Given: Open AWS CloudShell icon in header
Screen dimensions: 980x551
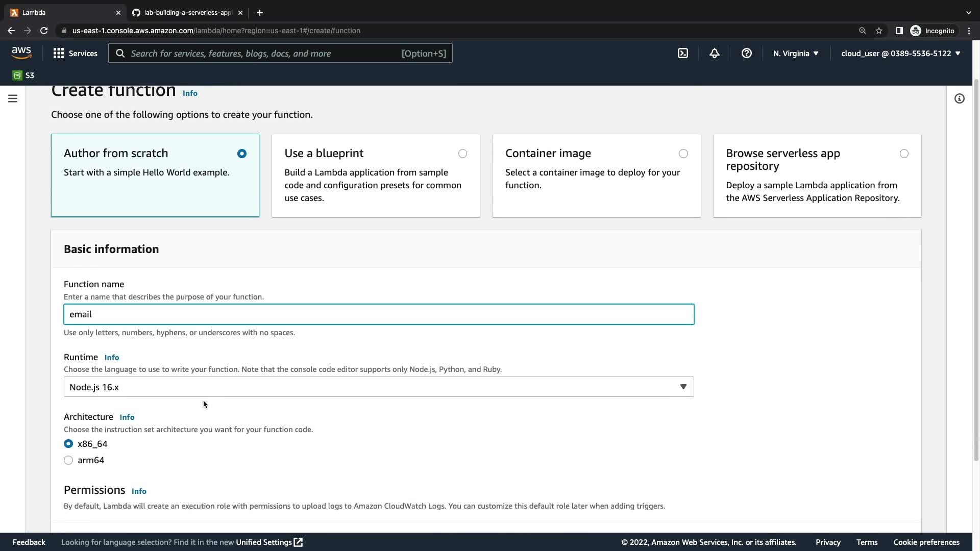Looking at the screenshot, I should click(682, 53).
